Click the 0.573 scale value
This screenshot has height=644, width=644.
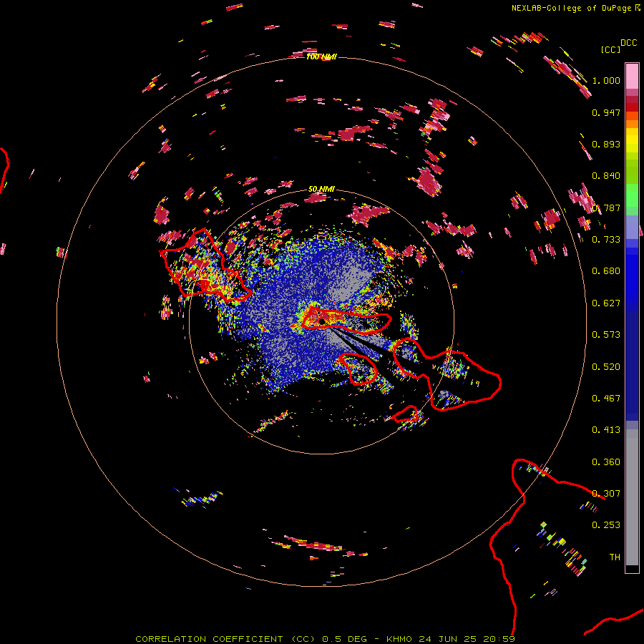pyautogui.click(x=606, y=335)
